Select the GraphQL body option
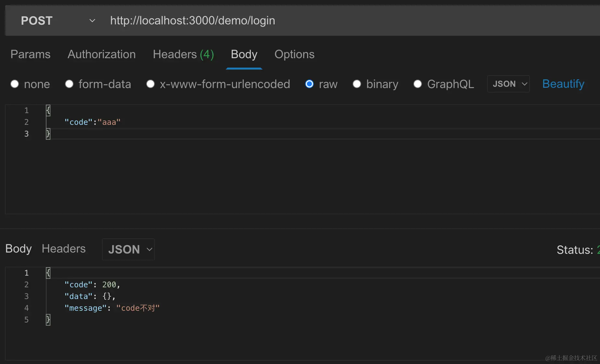This screenshot has width=600, height=364. click(x=418, y=84)
